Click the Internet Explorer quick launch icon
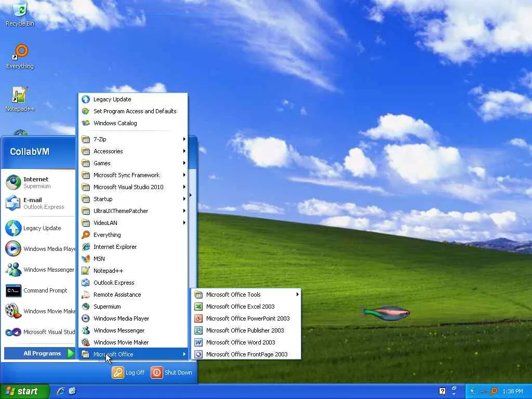 61,391
